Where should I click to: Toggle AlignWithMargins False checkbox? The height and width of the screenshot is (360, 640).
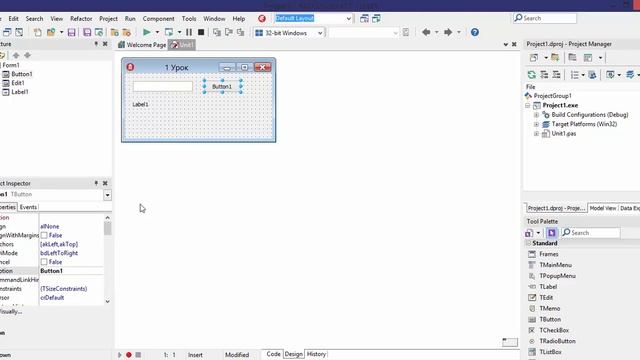click(44, 235)
